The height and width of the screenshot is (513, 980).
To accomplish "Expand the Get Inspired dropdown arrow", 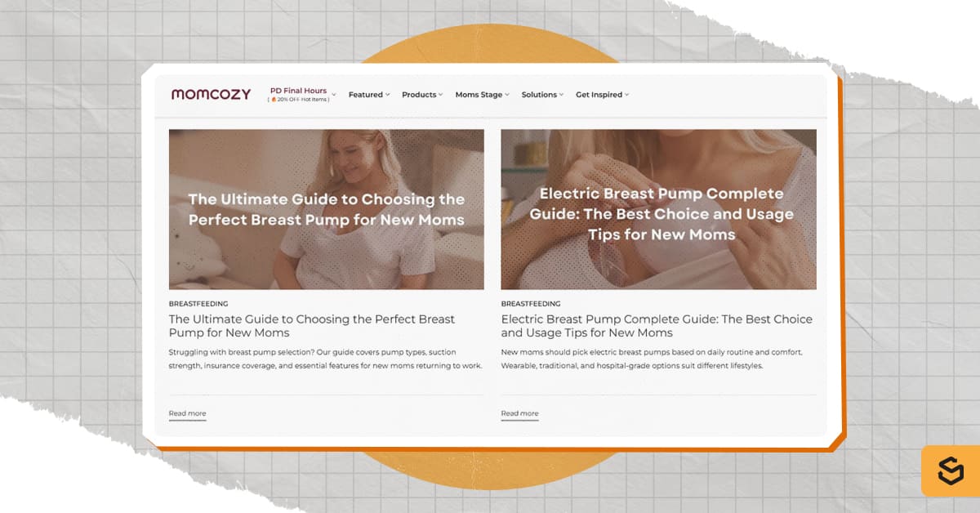I will pyautogui.click(x=627, y=95).
